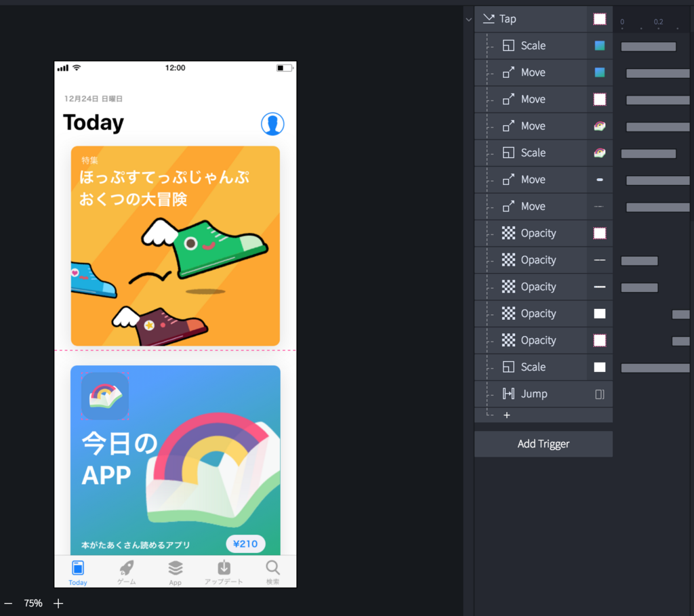Image resolution: width=694 pixels, height=616 pixels.
Task: Tap the Today tab in the phone tab bar
Action: [78, 573]
